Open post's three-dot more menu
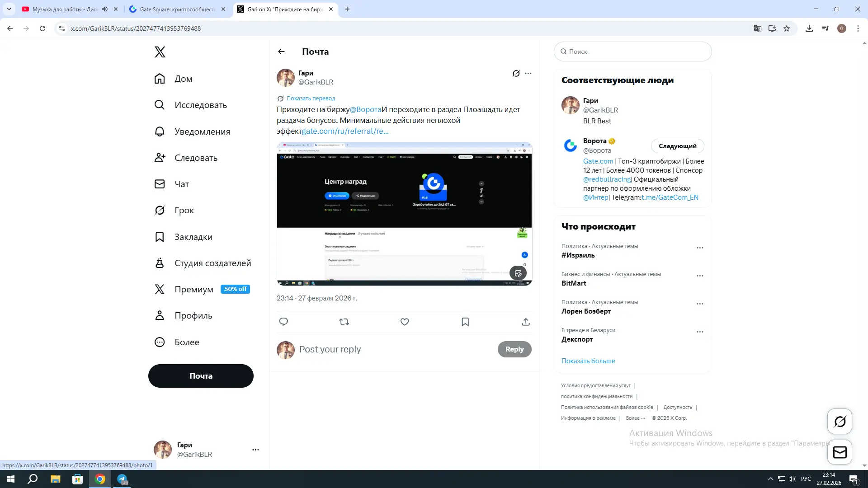 528,73
